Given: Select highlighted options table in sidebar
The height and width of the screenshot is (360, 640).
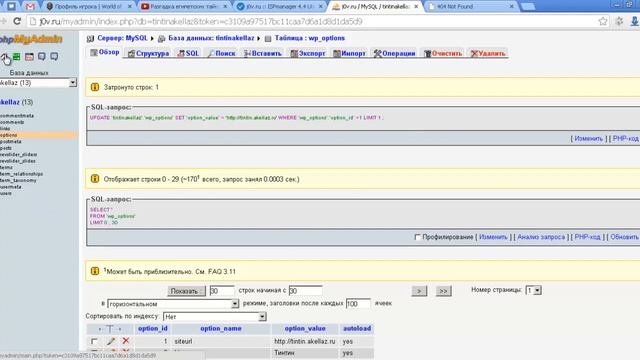Looking at the screenshot, I should [x=9, y=135].
